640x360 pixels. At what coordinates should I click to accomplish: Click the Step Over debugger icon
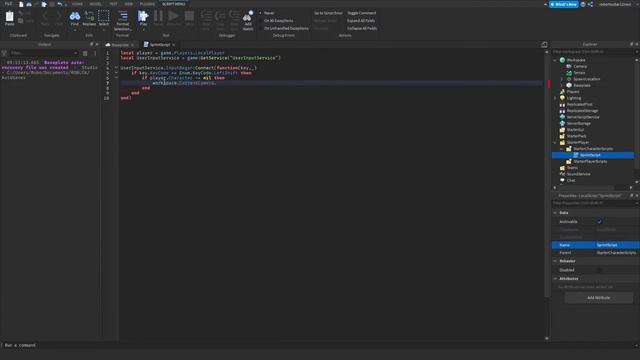click(x=220, y=16)
